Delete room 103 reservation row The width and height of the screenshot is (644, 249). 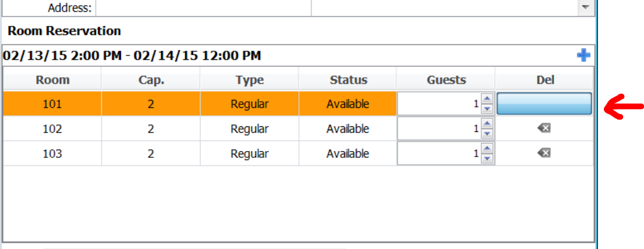click(544, 153)
